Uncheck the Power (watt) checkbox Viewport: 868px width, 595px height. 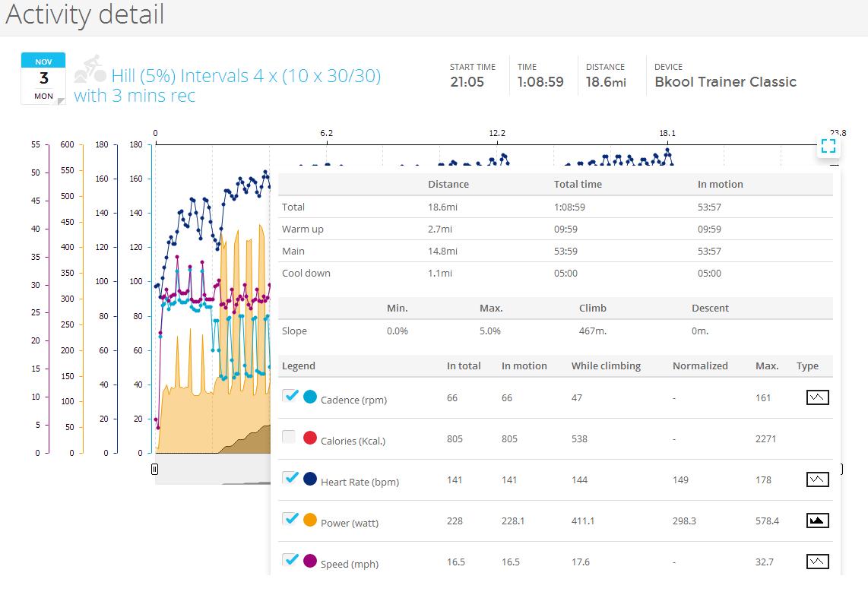pyautogui.click(x=289, y=518)
